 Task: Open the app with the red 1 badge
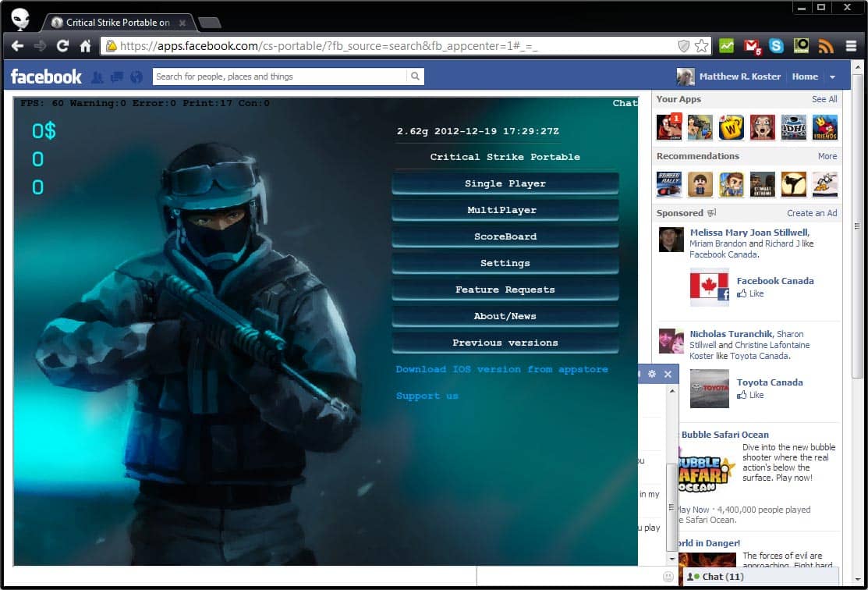(668, 127)
